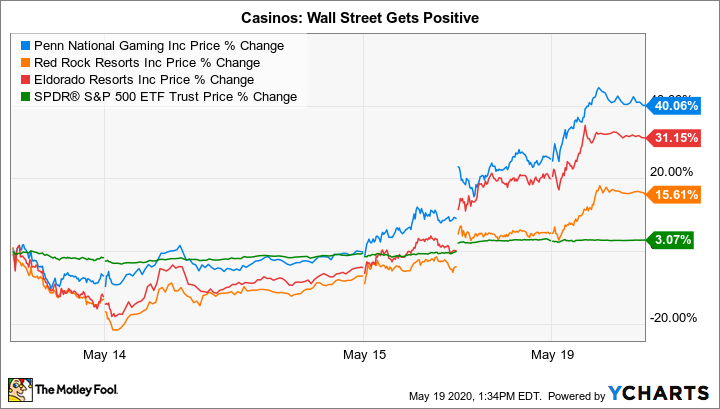Click the May 15 date marker
This screenshot has height=409, width=720.
[x=364, y=354]
